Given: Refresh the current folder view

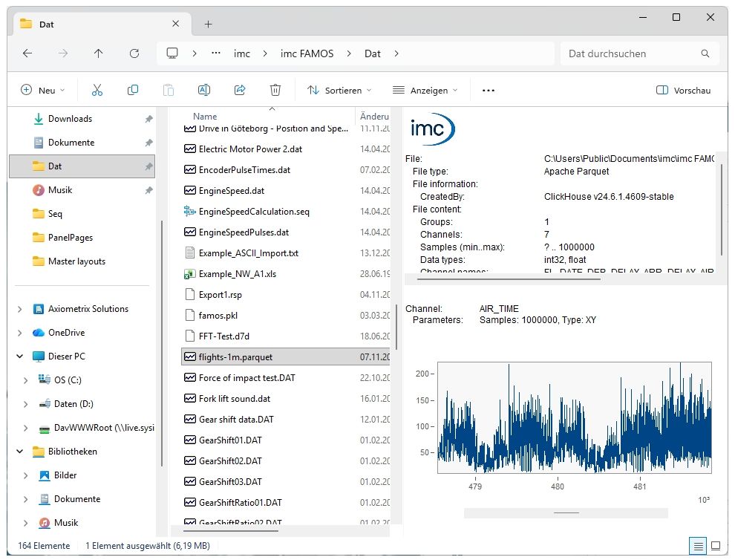Looking at the screenshot, I should tap(134, 53).
